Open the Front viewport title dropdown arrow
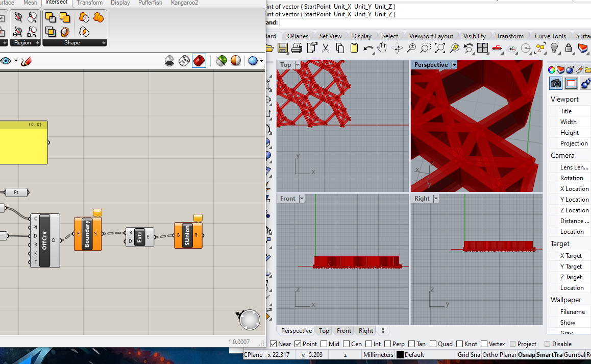The width and height of the screenshot is (591, 364). (x=302, y=199)
